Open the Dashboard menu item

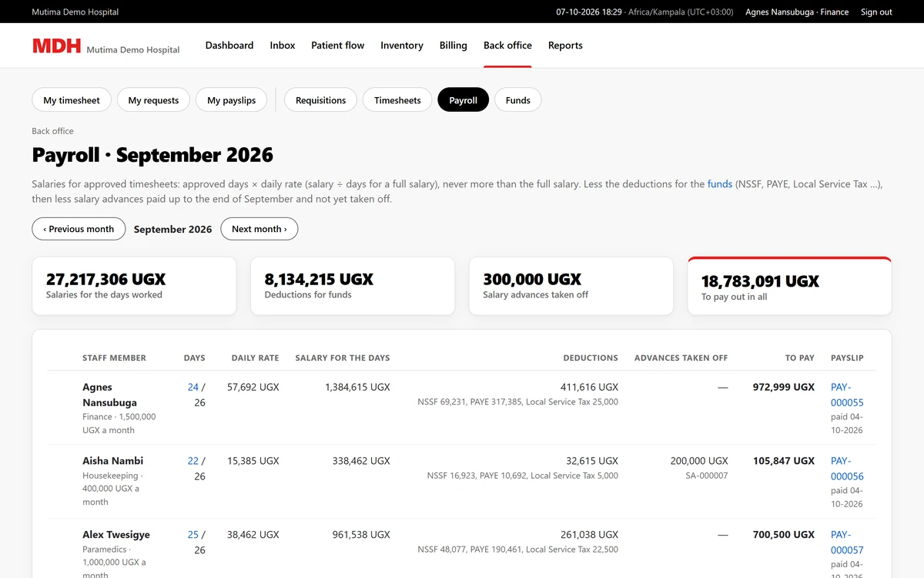pos(229,45)
